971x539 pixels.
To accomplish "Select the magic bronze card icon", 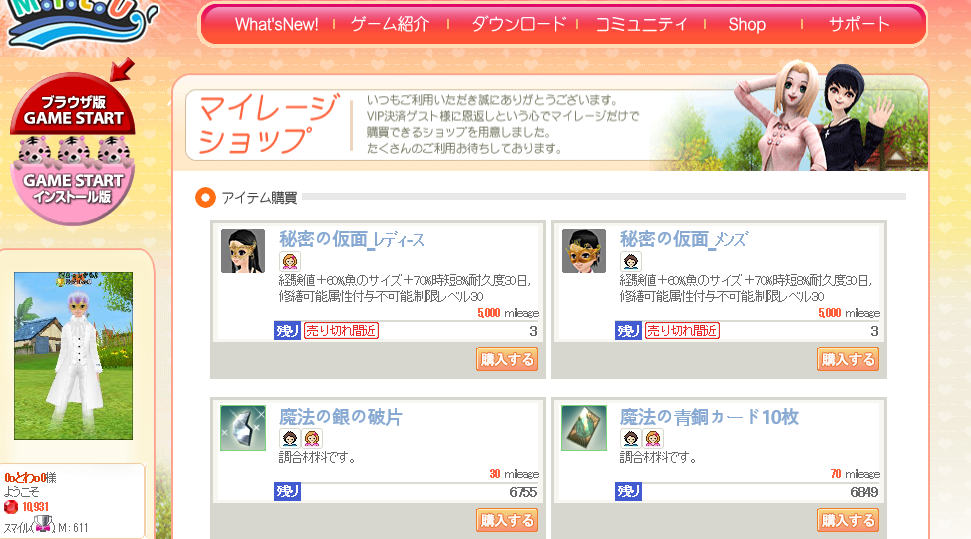I will [x=583, y=427].
